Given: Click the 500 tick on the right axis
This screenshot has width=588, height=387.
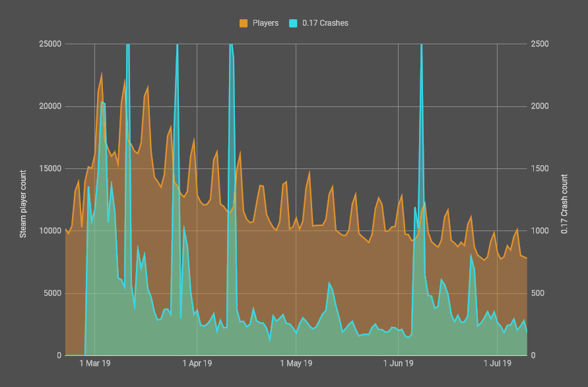Looking at the screenshot, I should tap(539, 293).
